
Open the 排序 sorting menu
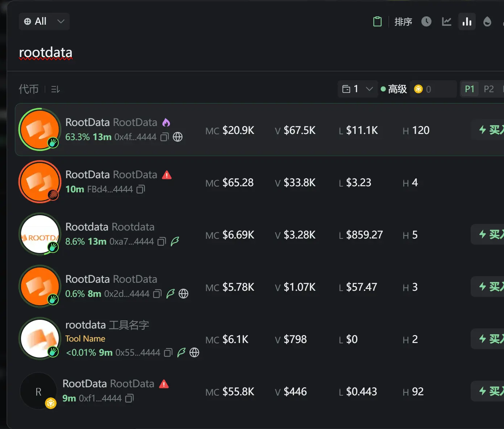click(x=403, y=21)
